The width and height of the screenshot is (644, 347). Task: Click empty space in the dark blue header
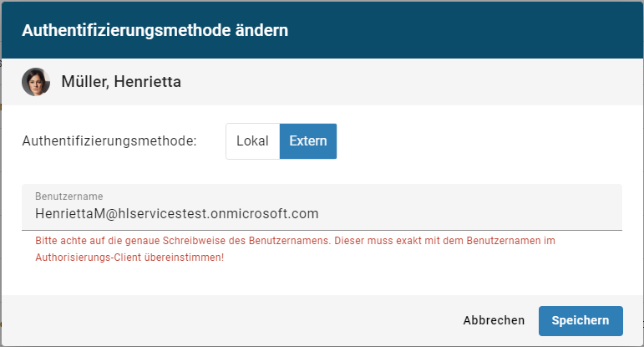pos(468,31)
